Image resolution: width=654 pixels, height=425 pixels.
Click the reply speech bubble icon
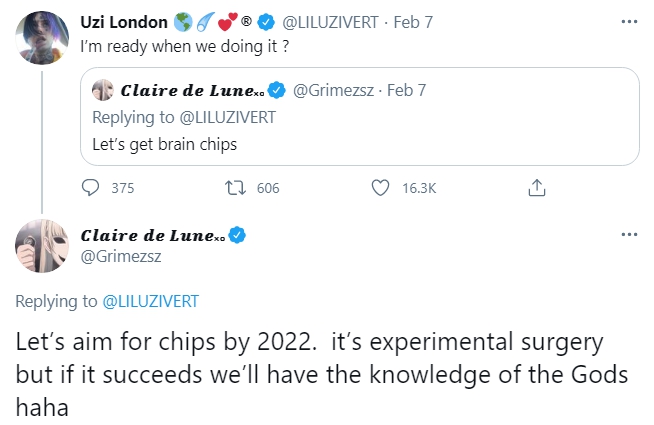[90, 188]
